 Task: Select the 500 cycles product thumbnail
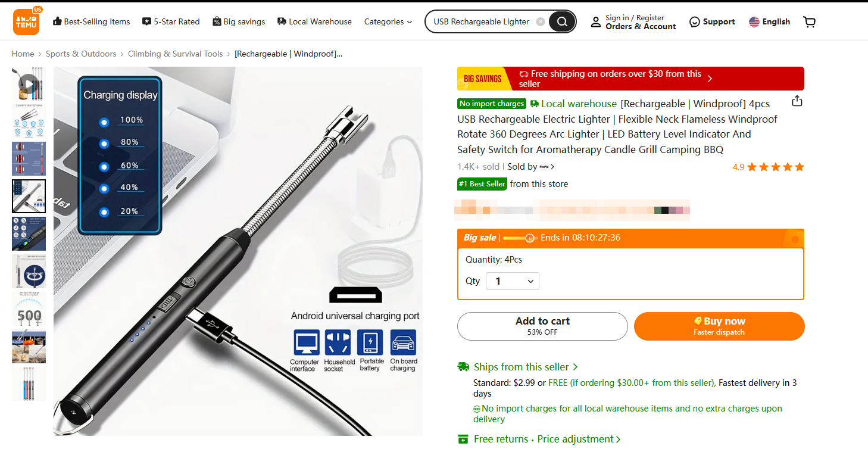[29, 309]
